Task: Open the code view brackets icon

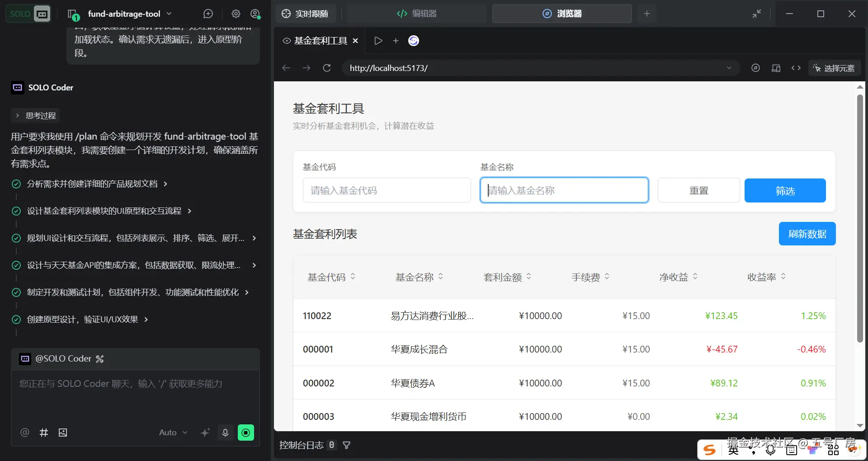Action: point(796,68)
